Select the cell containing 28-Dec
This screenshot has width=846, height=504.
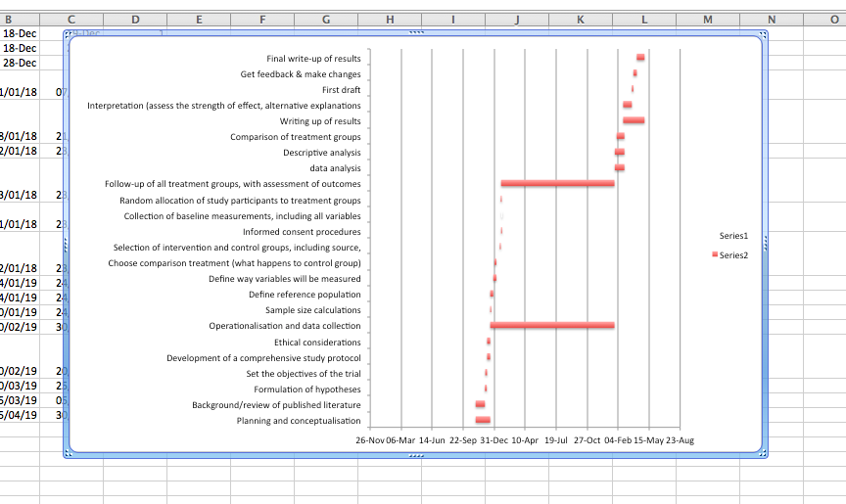click(20, 63)
